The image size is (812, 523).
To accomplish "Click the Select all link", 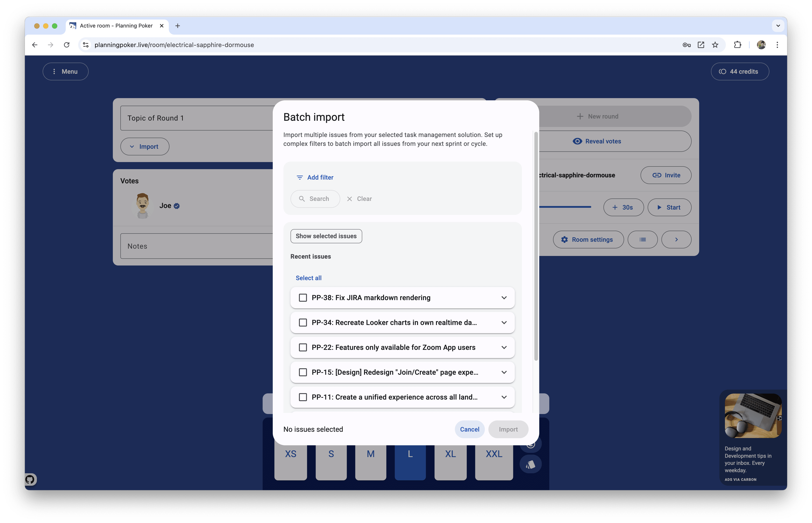I will pyautogui.click(x=308, y=278).
